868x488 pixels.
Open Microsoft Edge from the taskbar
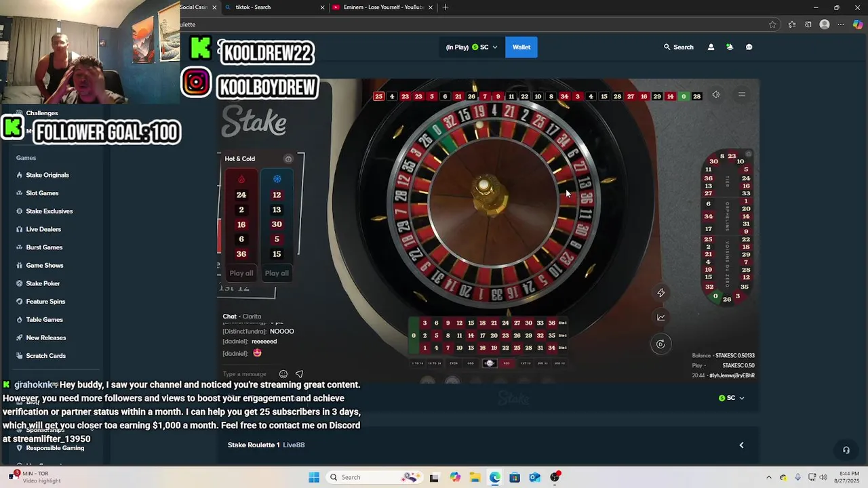click(x=495, y=477)
